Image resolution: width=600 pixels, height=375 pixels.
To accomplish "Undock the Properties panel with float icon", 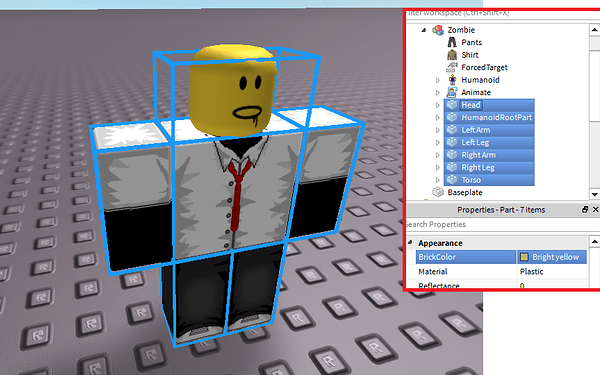I will click(x=585, y=209).
